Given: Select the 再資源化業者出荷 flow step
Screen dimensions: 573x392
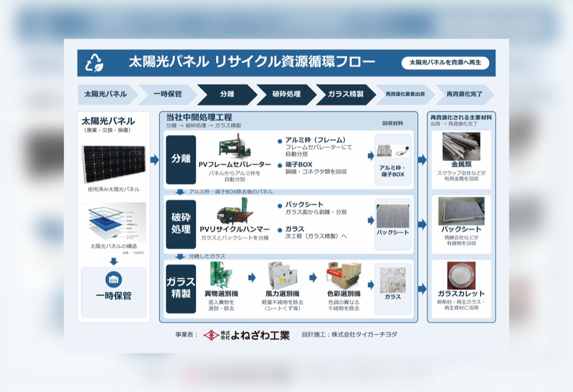Looking at the screenshot, I should click(x=405, y=94).
